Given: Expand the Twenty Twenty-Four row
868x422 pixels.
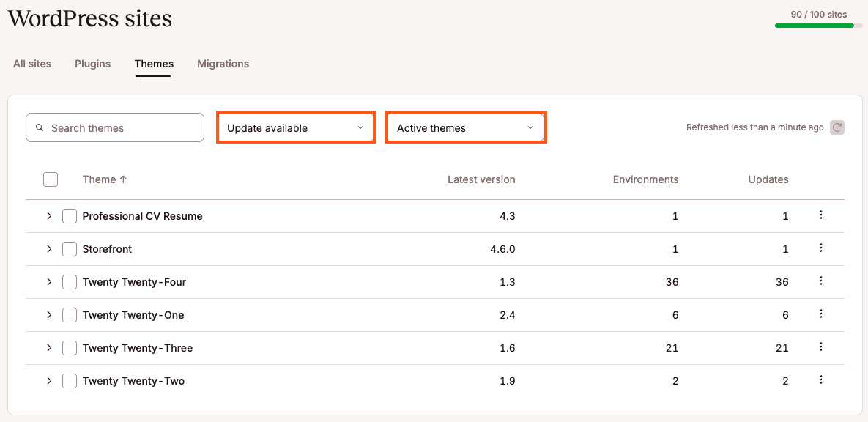Looking at the screenshot, I should [x=49, y=282].
